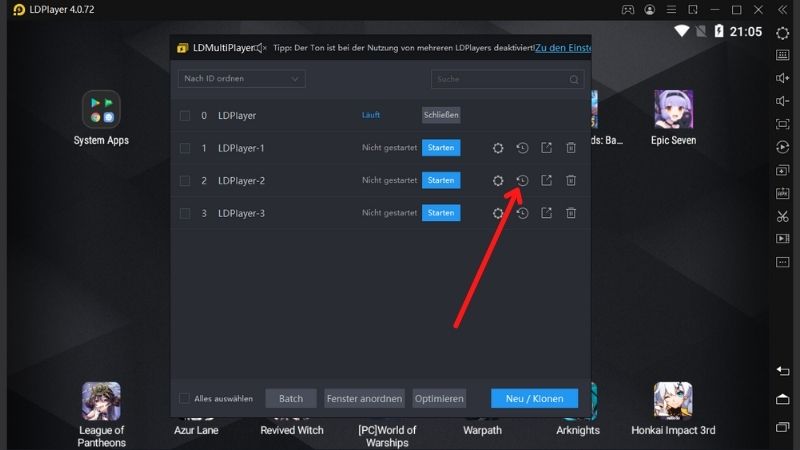This screenshot has width=800, height=450.
Task: Delete the LDPlayer-2 instance
Action: [x=571, y=181]
